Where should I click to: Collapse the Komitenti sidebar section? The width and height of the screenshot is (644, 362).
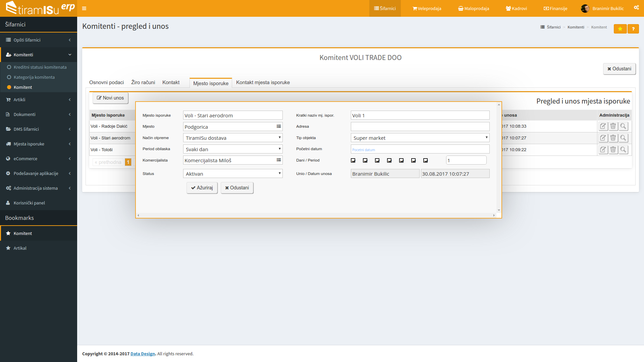[x=39, y=55]
